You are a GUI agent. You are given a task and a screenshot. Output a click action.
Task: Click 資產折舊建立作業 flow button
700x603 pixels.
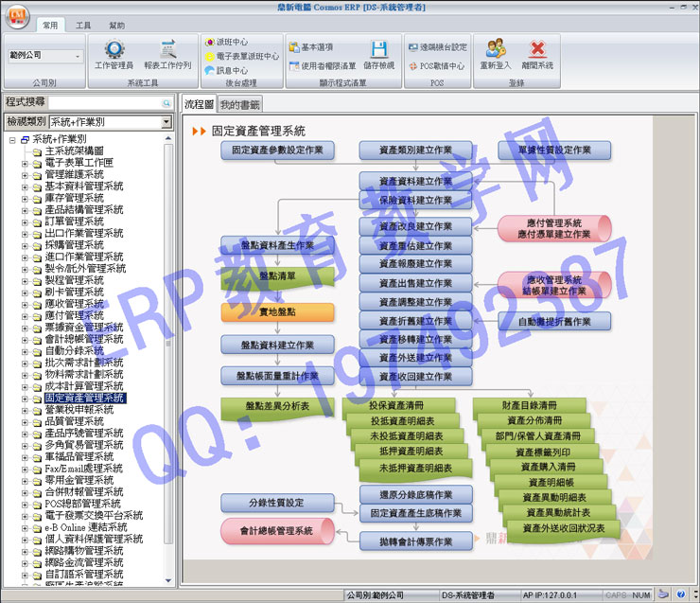point(415,321)
